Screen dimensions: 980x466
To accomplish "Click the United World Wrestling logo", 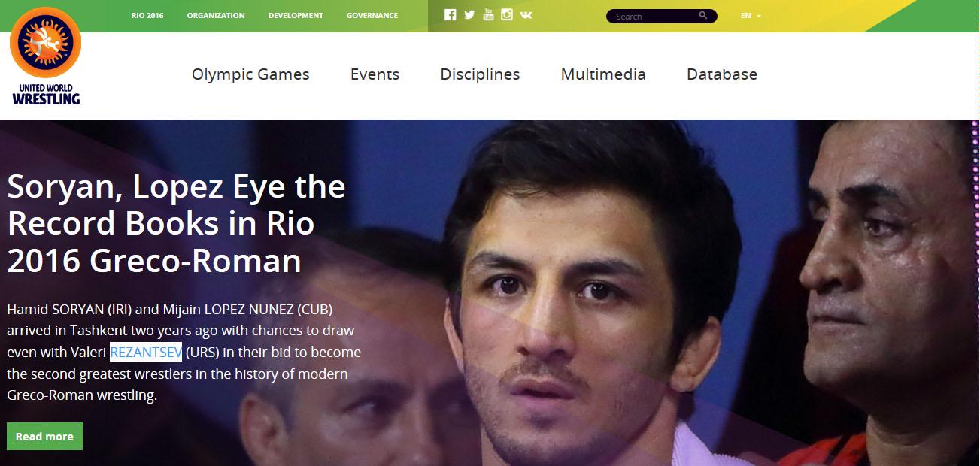I will tap(45, 59).
